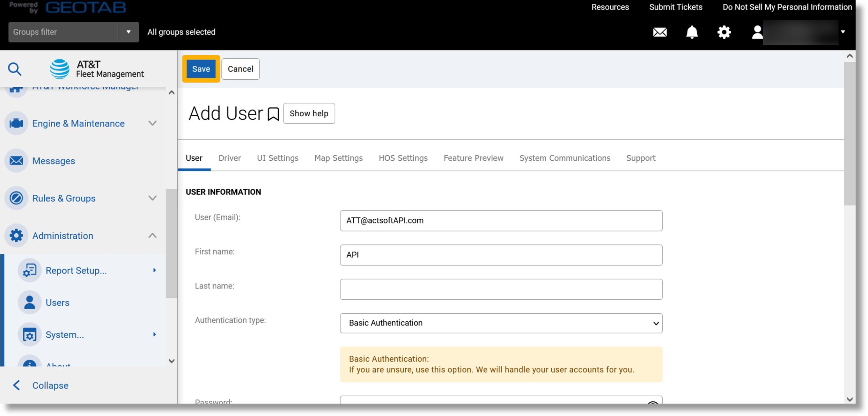Open the System menu item

coord(65,335)
